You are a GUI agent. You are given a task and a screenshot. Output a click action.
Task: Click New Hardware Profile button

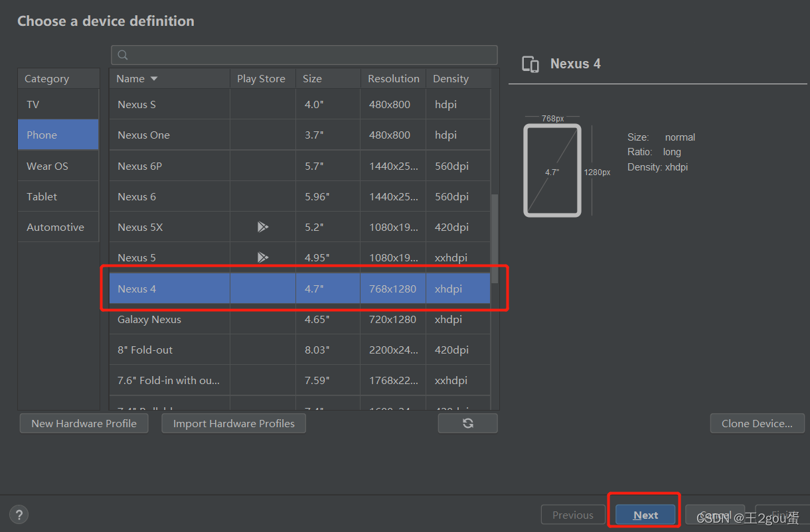[84, 423]
